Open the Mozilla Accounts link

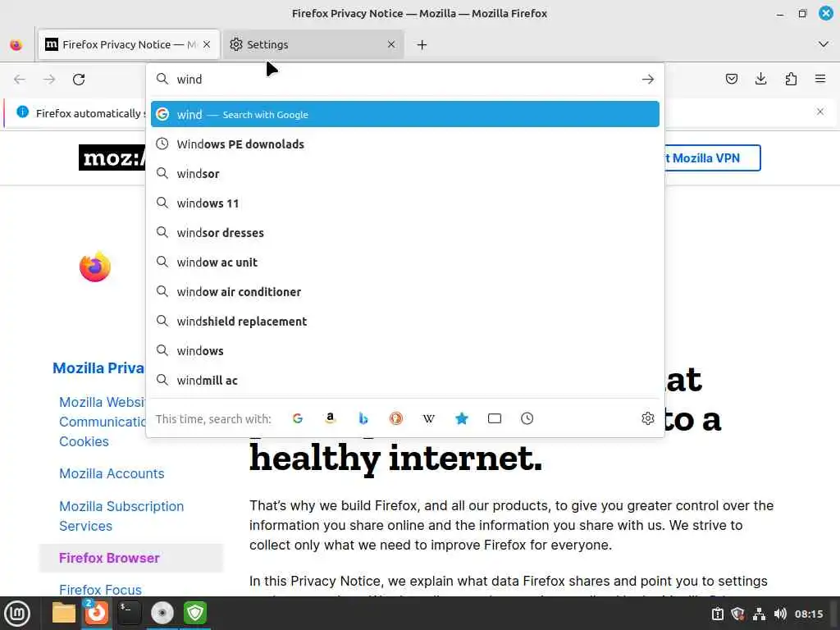(x=112, y=473)
